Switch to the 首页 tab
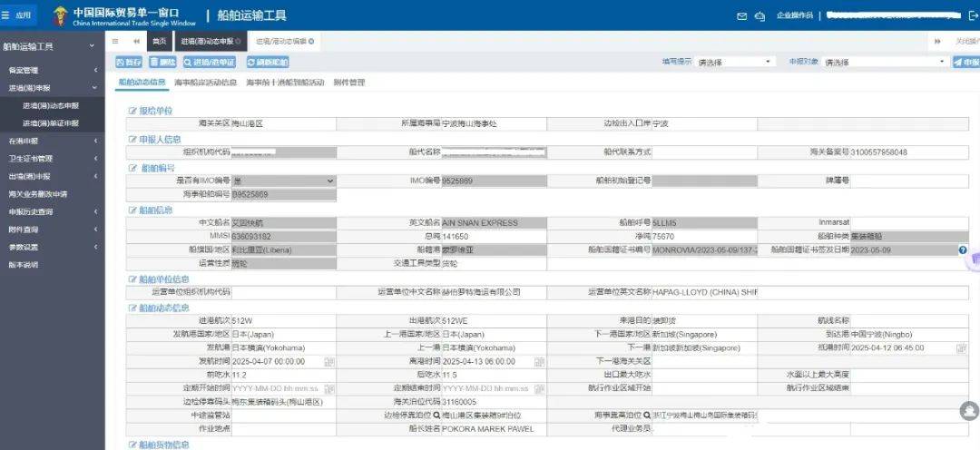 [x=160, y=41]
